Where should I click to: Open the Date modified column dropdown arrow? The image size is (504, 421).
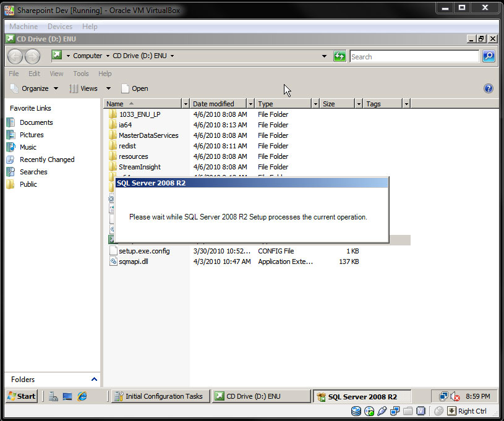click(x=250, y=104)
